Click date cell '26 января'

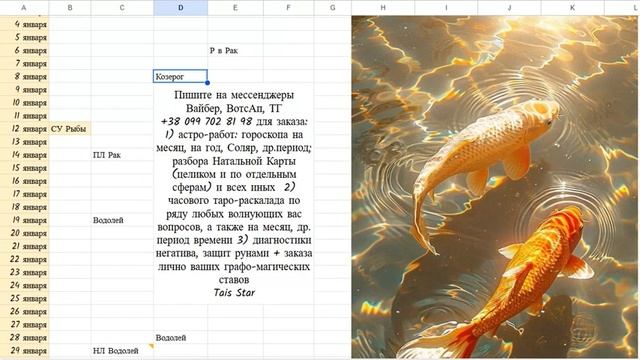[x=24, y=312]
